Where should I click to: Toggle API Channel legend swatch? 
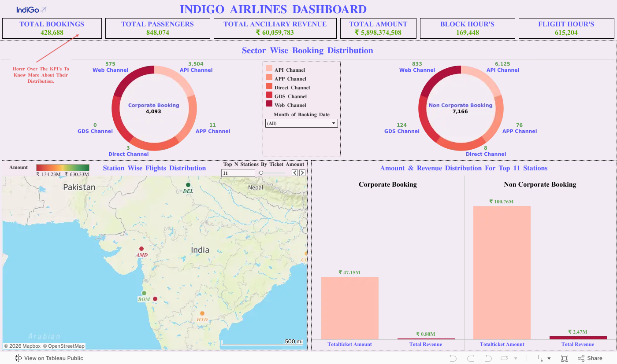pyautogui.click(x=269, y=69)
